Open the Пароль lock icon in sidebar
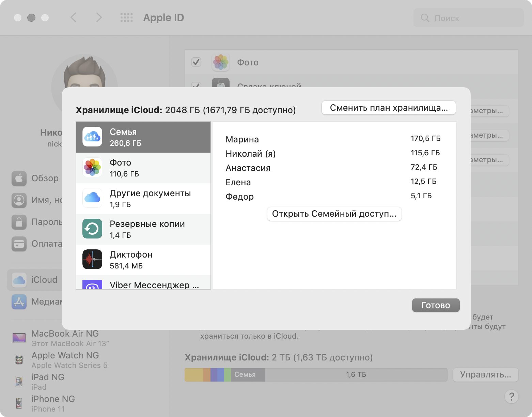532x417 pixels. tap(19, 222)
